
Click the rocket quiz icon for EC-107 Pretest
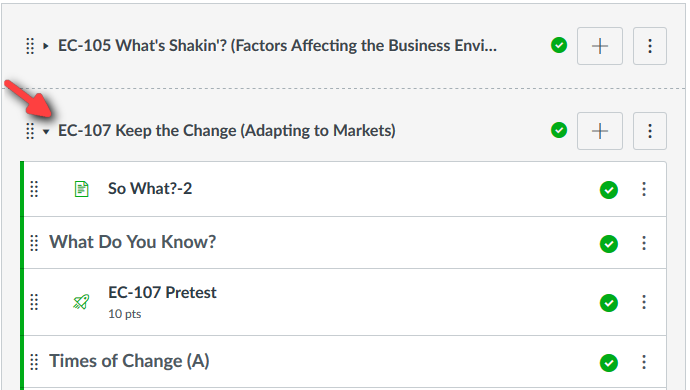[81, 302]
